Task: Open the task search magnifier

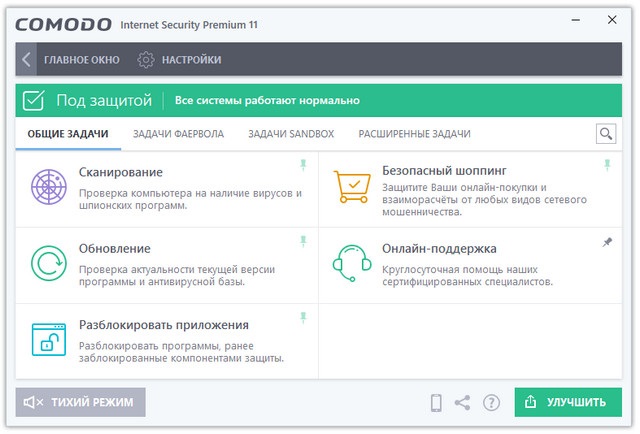Action: tap(605, 133)
